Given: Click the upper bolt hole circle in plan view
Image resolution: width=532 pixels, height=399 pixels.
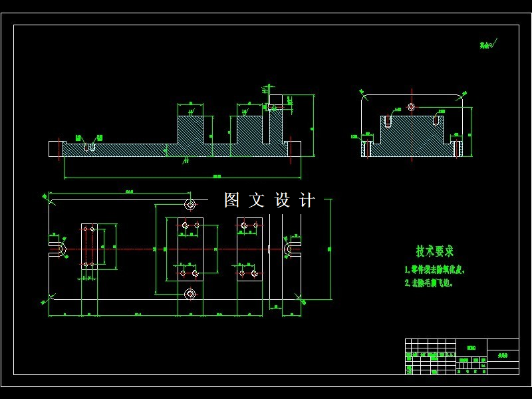Looking at the screenshot, I should [x=190, y=205].
